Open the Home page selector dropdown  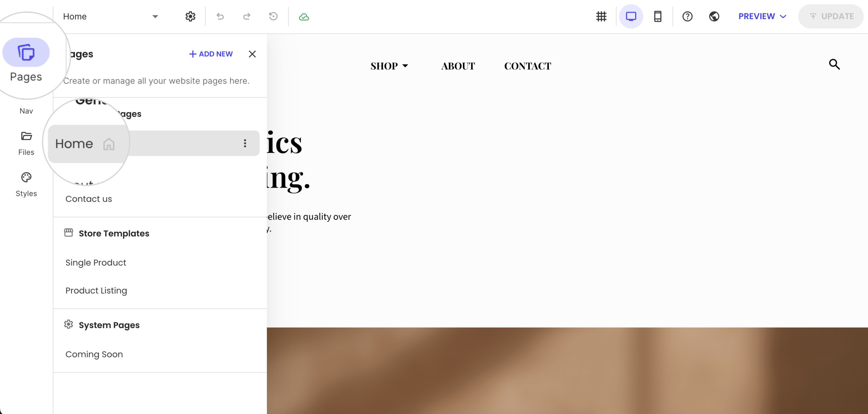click(x=111, y=16)
